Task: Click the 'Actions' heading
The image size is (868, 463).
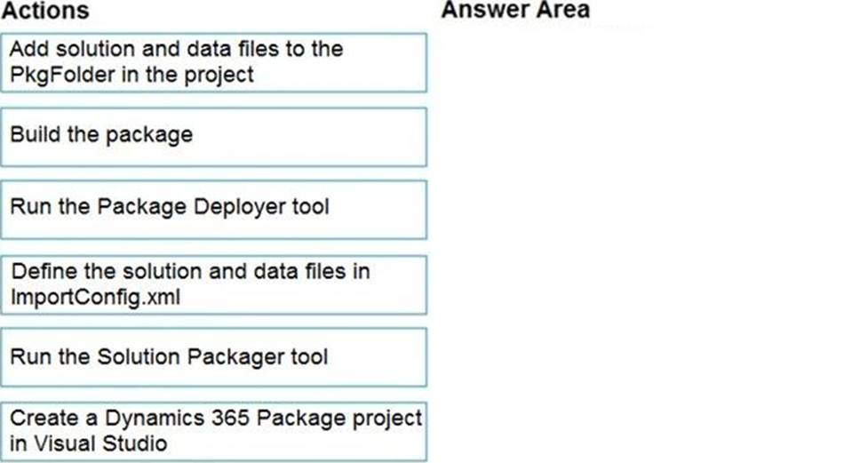Action: click(45, 11)
